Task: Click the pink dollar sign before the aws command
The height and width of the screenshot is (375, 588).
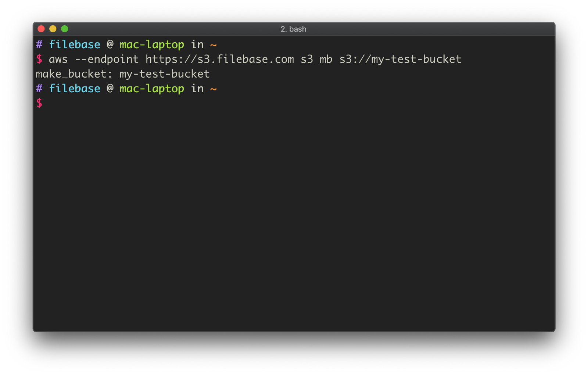Action: [x=39, y=59]
